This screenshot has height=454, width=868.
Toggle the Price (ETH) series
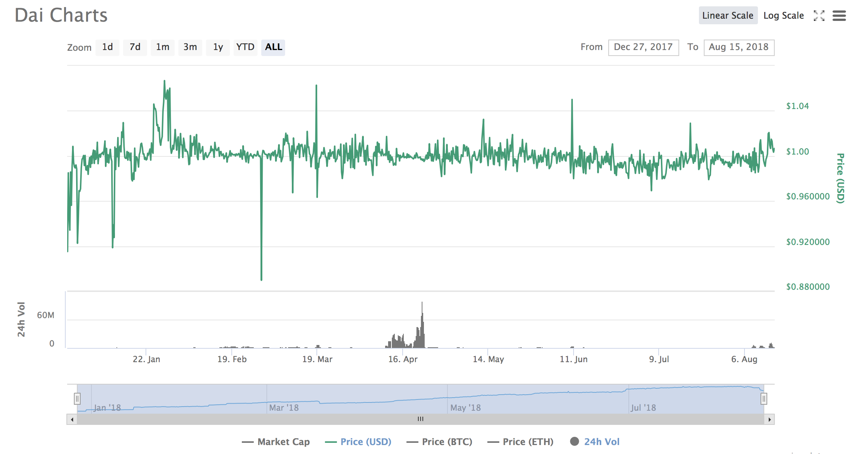click(521, 442)
